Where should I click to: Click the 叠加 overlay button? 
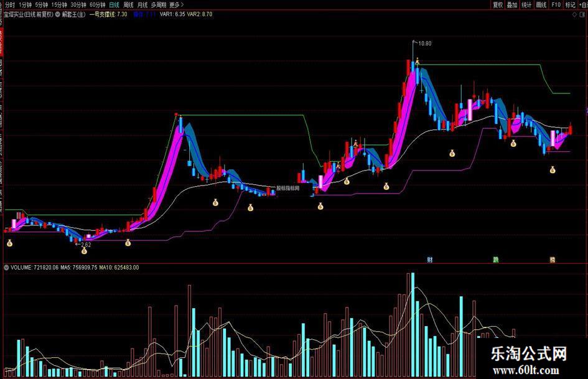coord(512,5)
